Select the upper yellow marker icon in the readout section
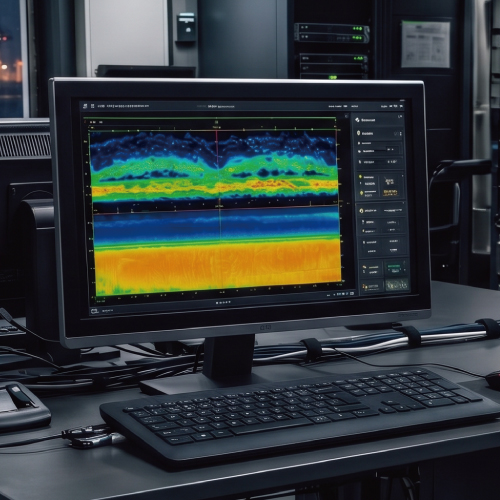This screenshot has height=500, width=500. tap(360, 177)
